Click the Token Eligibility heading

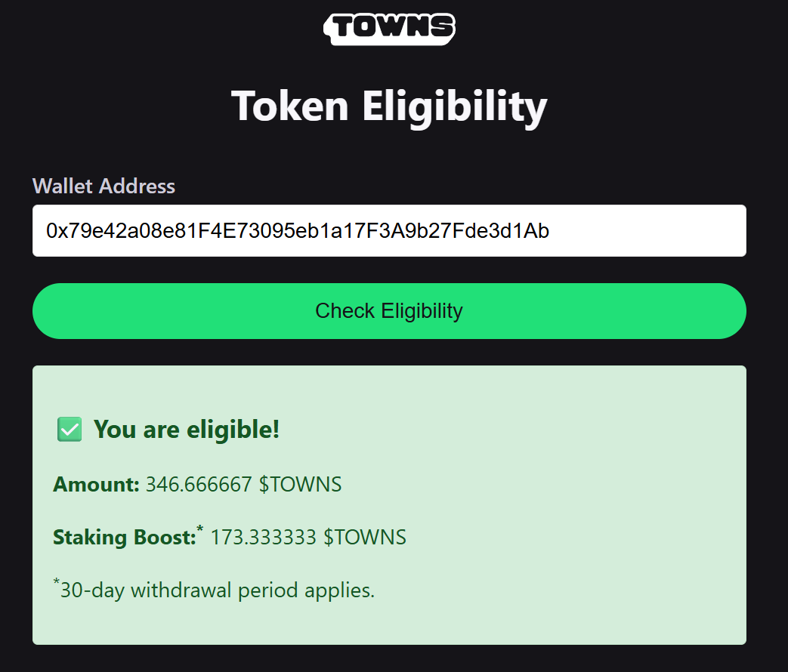(390, 106)
